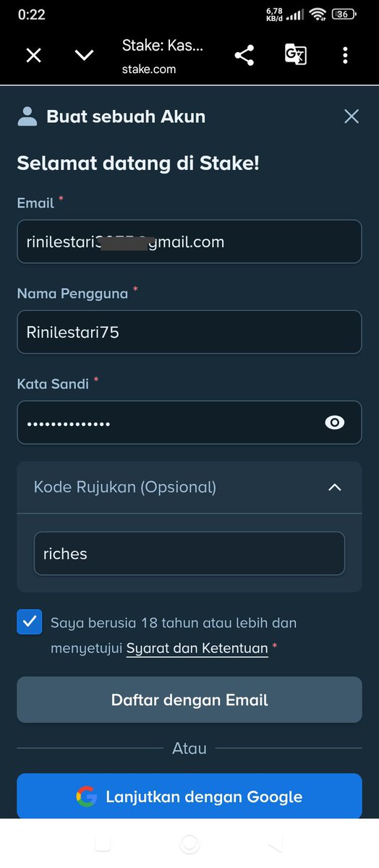Tap the Android back navigation icon
This screenshot has width=379, height=868.
275,844
